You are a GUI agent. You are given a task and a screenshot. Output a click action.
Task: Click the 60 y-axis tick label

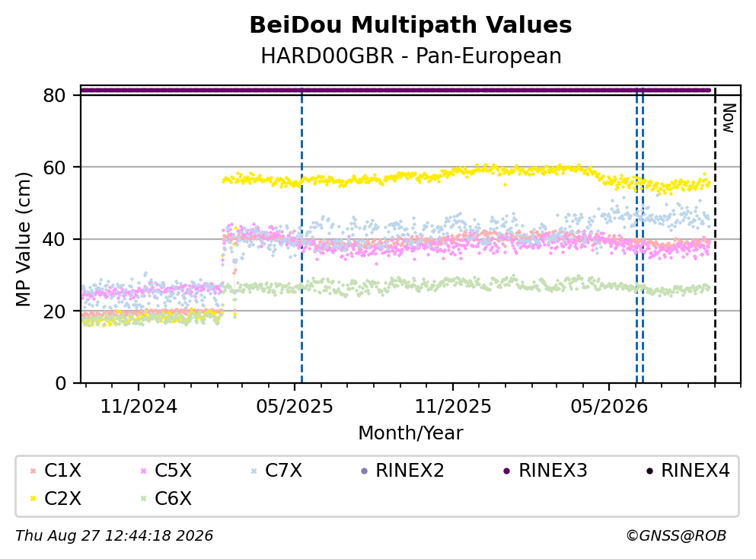pos(54,168)
